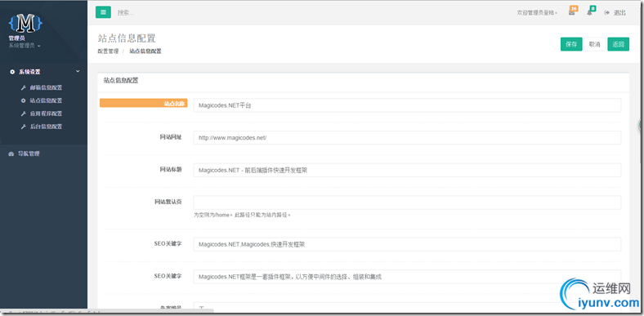Focus the 网站标题 input field

(x=407, y=171)
